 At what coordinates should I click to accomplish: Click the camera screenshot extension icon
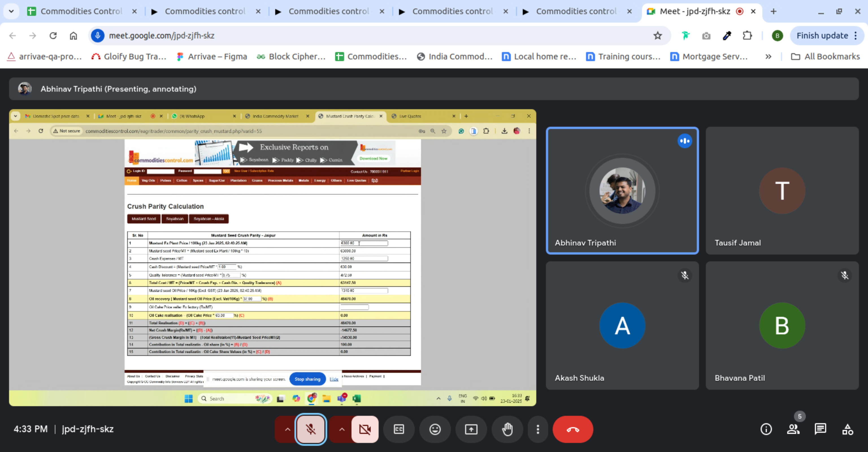coord(706,35)
